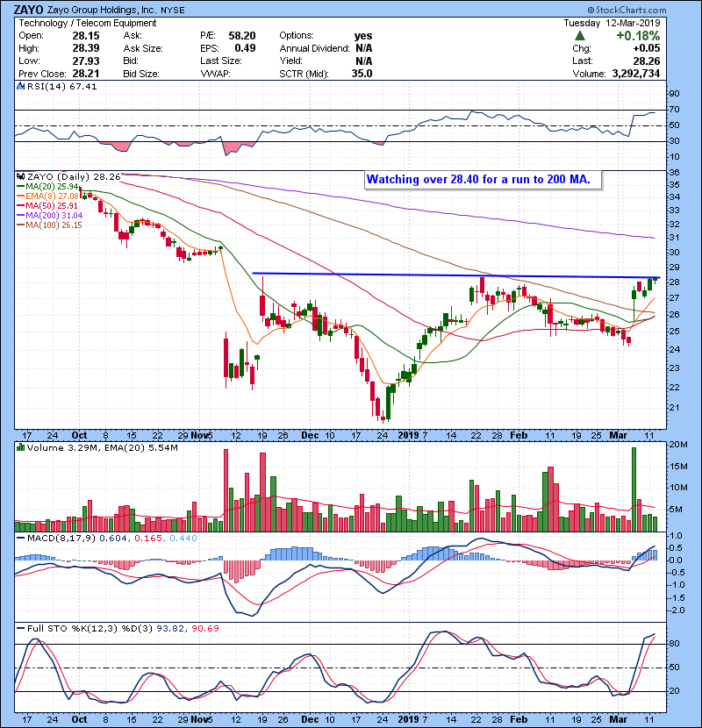Click the green up-triangle change indicator

pyautogui.click(x=579, y=36)
